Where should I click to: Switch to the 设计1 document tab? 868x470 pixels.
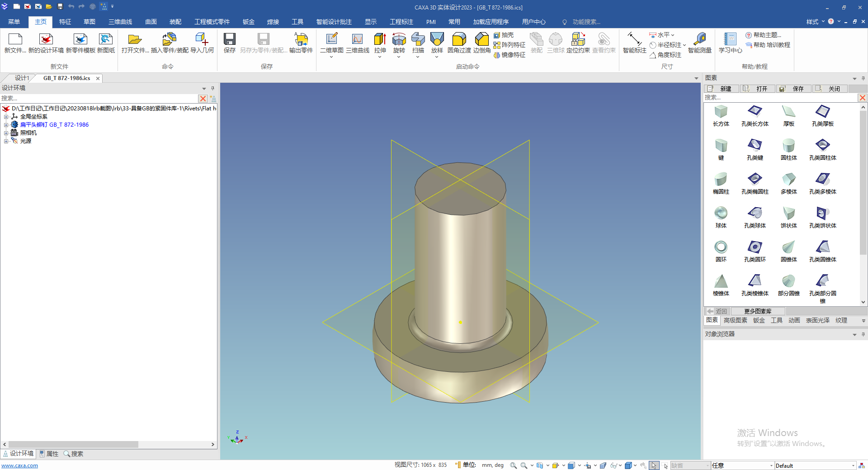(21, 78)
